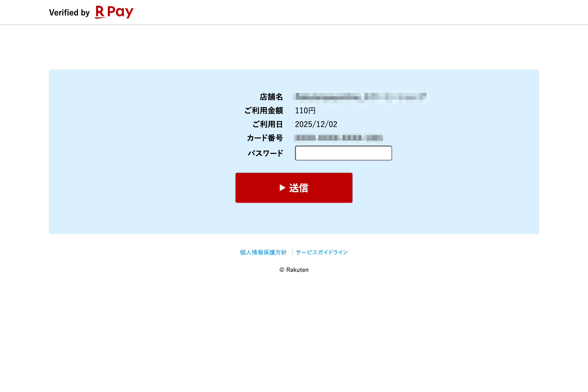Open the サービスガイドライン link
Image resolution: width=588 pixels, height=392 pixels.
point(322,252)
